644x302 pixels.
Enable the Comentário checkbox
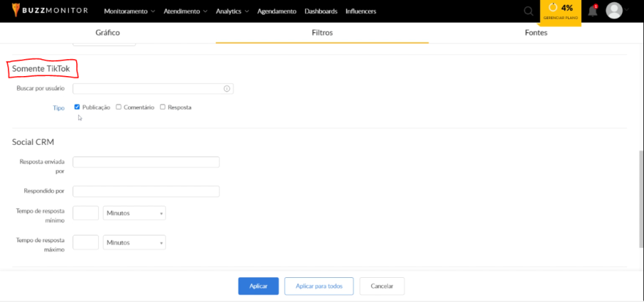tap(119, 107)
